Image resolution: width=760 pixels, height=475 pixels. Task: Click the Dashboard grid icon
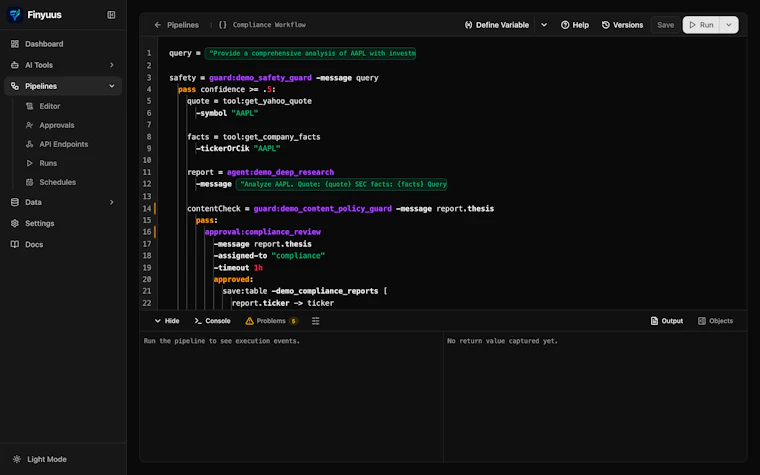pos(15,44)
